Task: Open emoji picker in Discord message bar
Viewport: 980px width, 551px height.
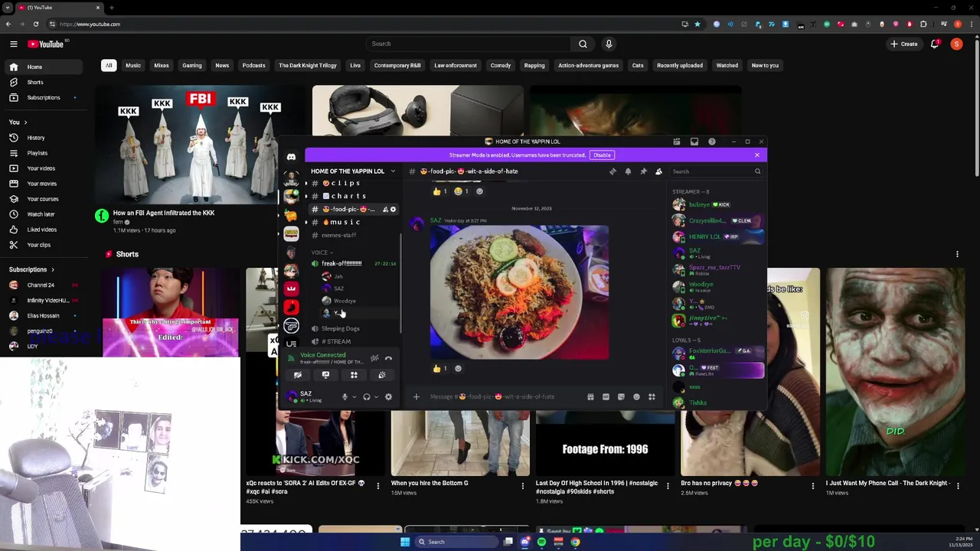Action: pyautogui.click(x=636, y=396)
